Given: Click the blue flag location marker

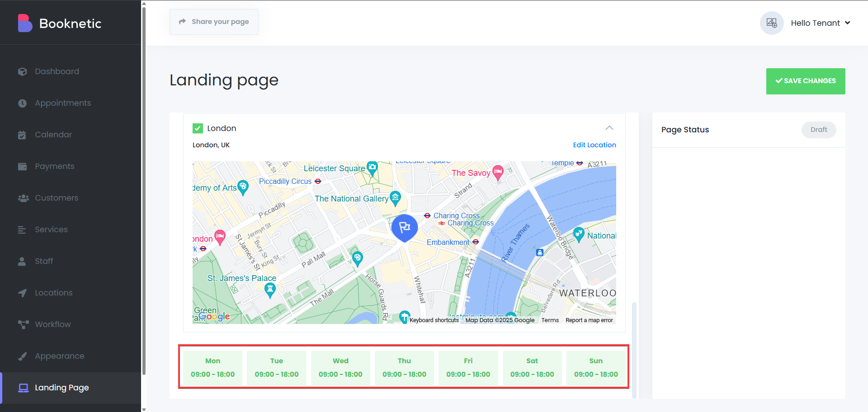Looking at the screenshot, I should coord(405,228).
